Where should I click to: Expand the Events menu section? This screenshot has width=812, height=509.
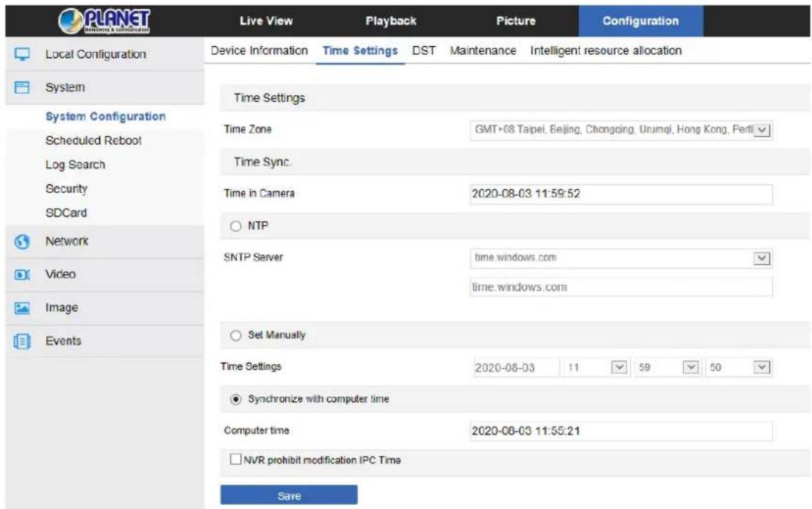tap(104, 341)
